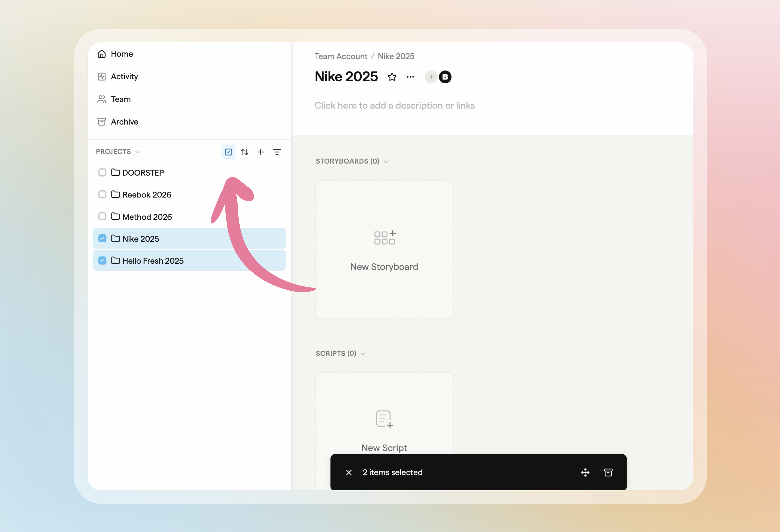Click the Home house icon

pos(102,54)
